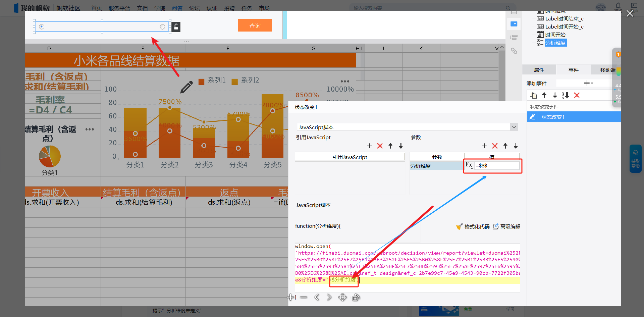Viewport: 644px width, 317px height.
Task: Select the blue dropdown widget sidebar icon
Action: pos(514,24)
